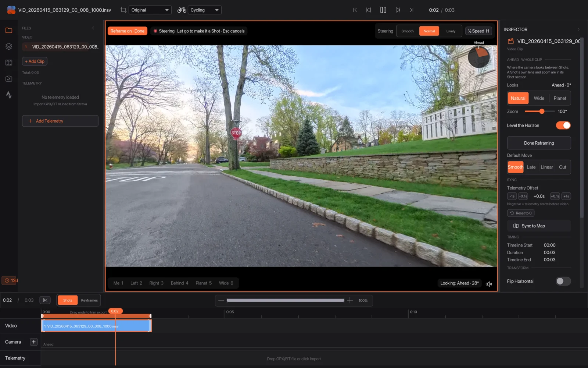Select the Right 3 view preset
The width and height of the screenshot is (588, 368).
pos(156,283)
